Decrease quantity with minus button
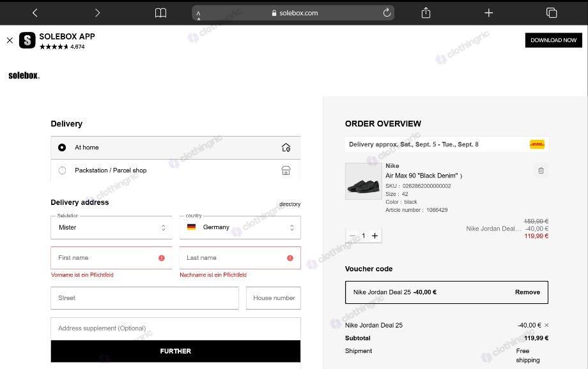The width and height of the screenshot is (588, 369). (352, 236)
